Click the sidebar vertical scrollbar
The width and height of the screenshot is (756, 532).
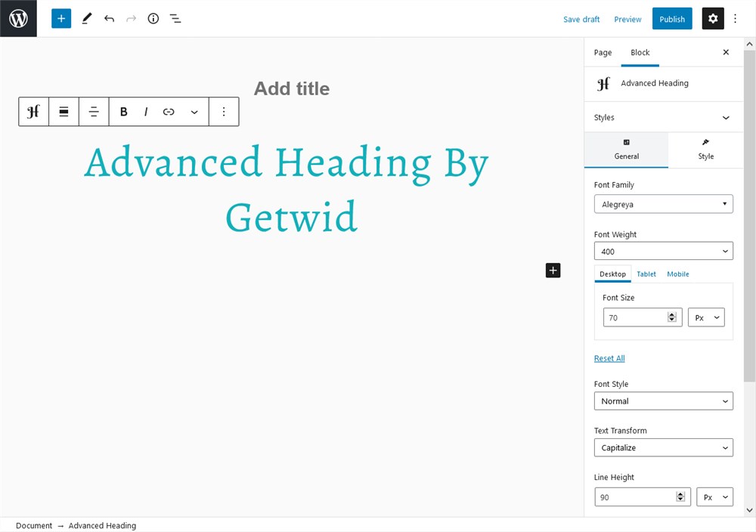(x=749, y=217)
